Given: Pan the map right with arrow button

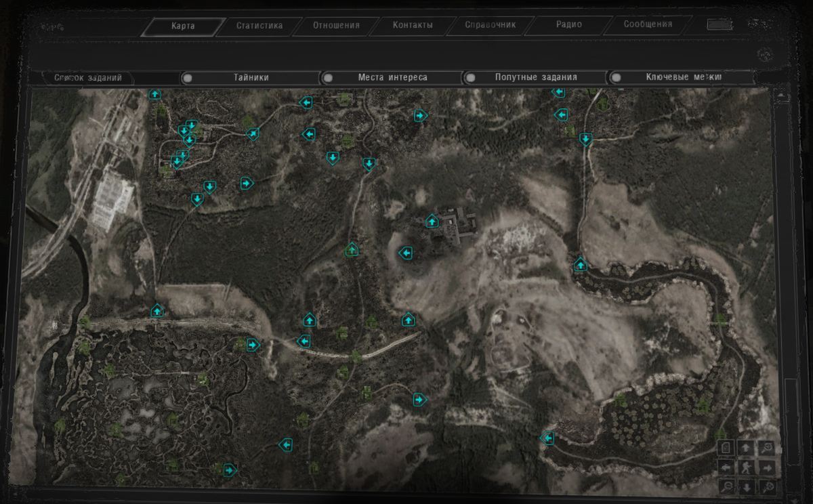Looking at the screenshot, I should pos(767,467).
